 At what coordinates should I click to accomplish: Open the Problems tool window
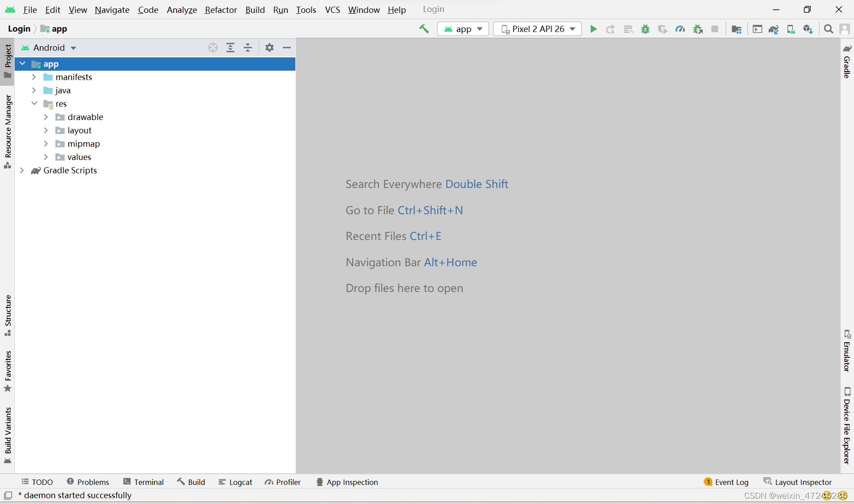(x=88, y=482)
